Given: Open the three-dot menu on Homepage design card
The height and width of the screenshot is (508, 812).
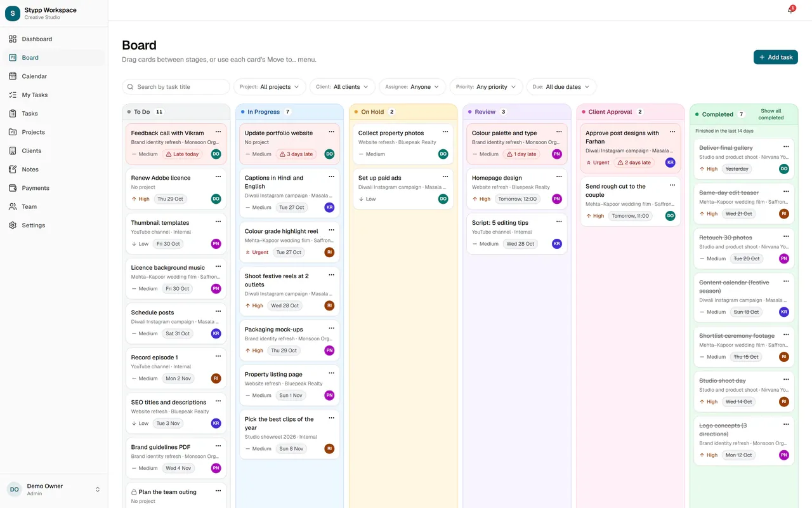Looking at the screenshot, I should click(x=559, y=177).
